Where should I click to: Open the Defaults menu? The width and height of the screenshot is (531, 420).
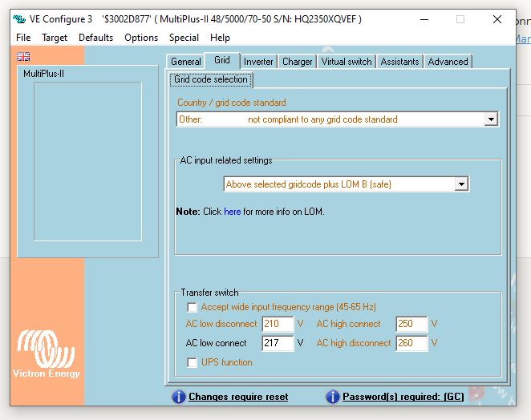coord(95,38)
